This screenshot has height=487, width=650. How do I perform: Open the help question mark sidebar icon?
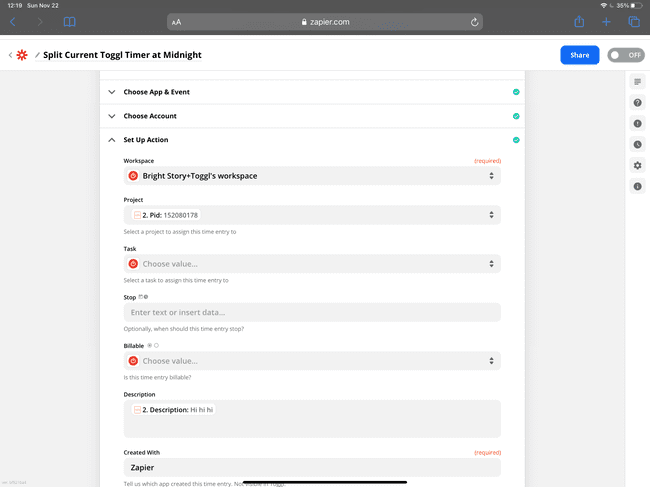pyautogui.click(x=637, y=102)
